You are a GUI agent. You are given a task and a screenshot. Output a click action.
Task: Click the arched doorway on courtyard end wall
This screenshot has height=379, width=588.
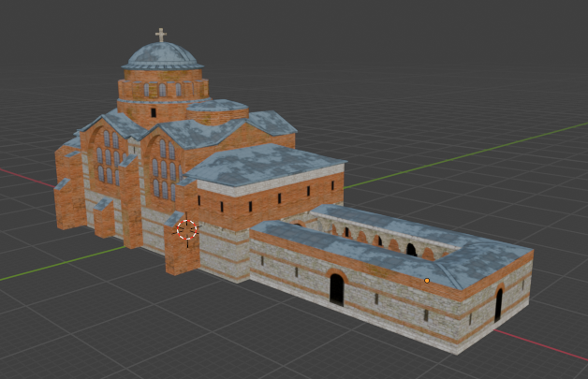[x=498, y=304]
